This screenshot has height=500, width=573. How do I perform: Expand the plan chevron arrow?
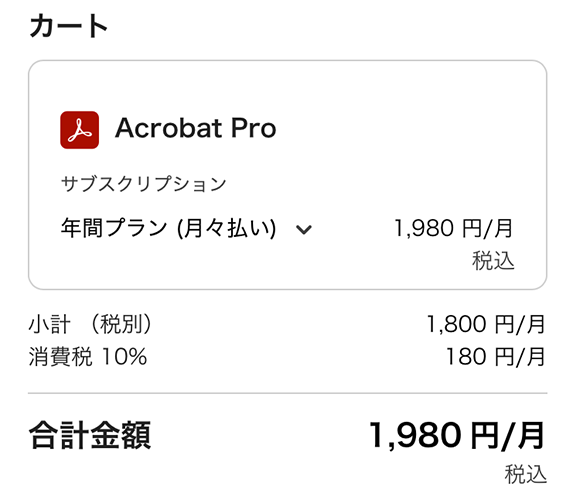click(x=304, y=230)
